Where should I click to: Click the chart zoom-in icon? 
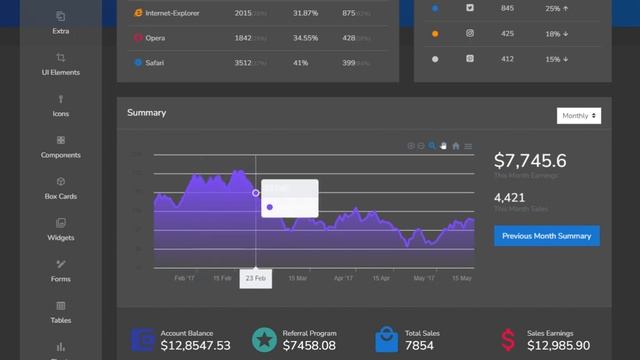[411, 146]
